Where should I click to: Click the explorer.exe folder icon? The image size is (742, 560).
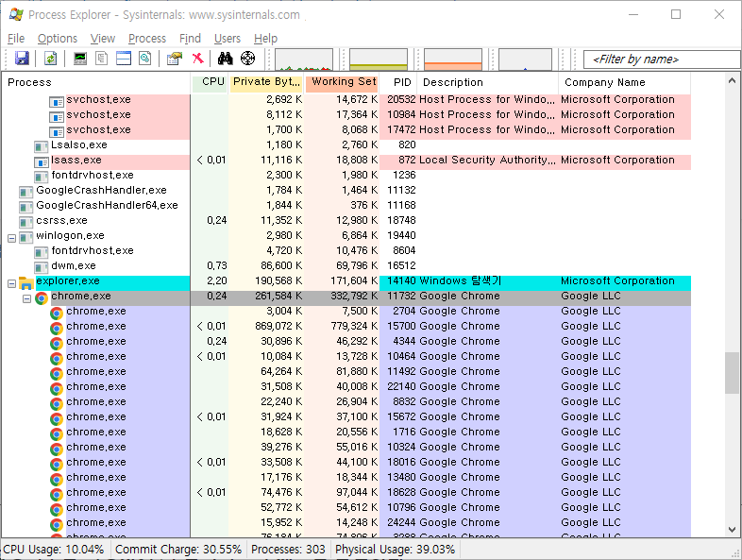(26, 283)
